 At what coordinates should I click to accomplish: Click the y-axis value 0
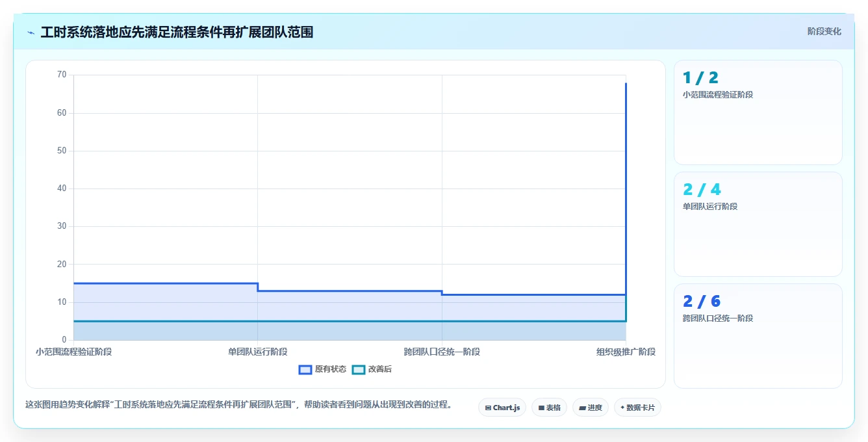pos(64,340)
